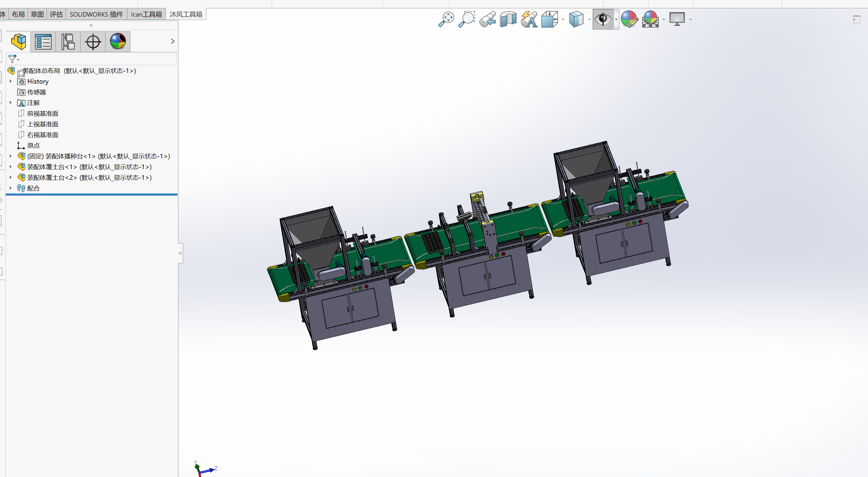Click the tree filter funnel icon
This screenshot has height=477, width=868.
tap(13, 59)
